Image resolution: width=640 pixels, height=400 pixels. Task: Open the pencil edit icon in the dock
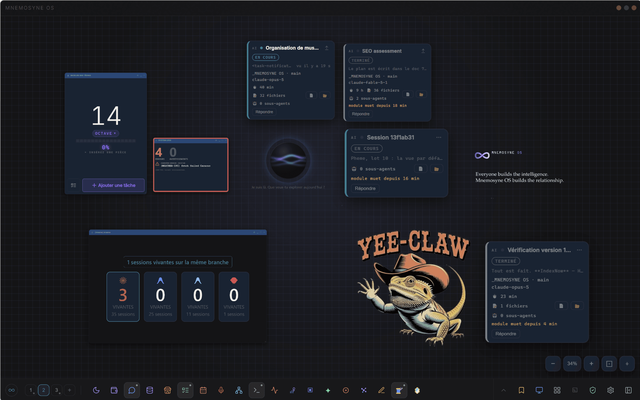(381, 390)
